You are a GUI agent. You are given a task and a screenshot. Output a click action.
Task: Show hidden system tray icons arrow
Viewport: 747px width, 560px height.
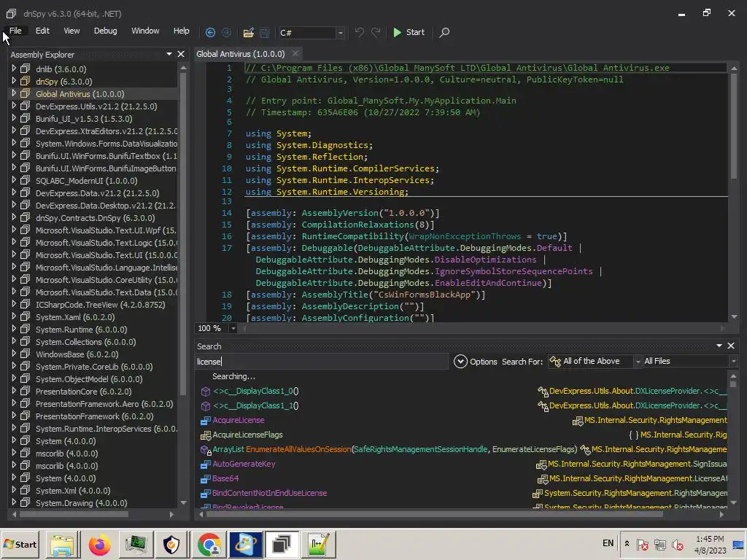[x=627, y=543]
